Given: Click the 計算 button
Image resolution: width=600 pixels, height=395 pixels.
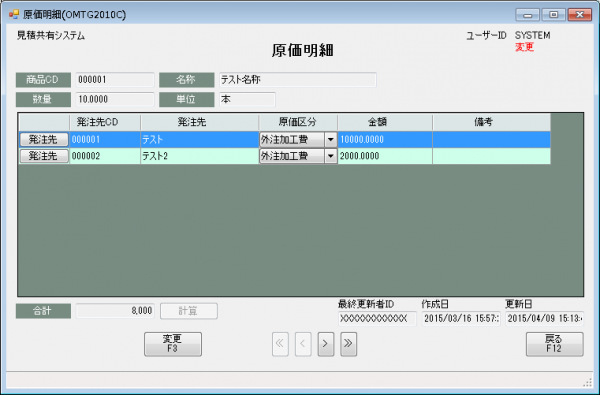Looking at the screenshot, I should point(189,311).
